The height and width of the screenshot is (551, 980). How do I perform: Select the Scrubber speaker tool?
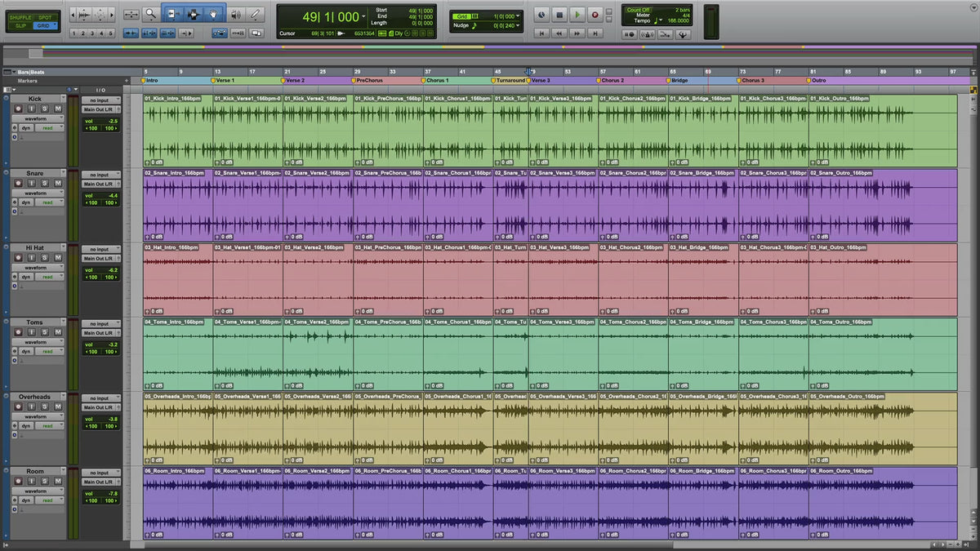tap(236, 14)
